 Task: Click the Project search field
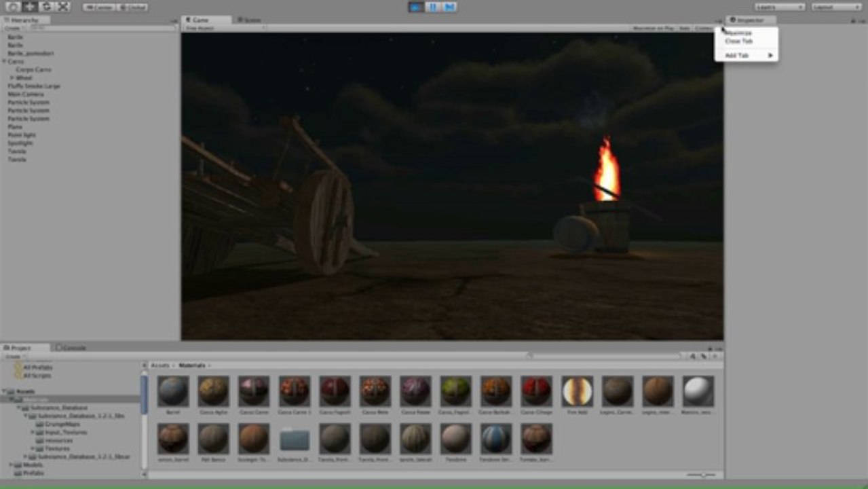[603, 356]
